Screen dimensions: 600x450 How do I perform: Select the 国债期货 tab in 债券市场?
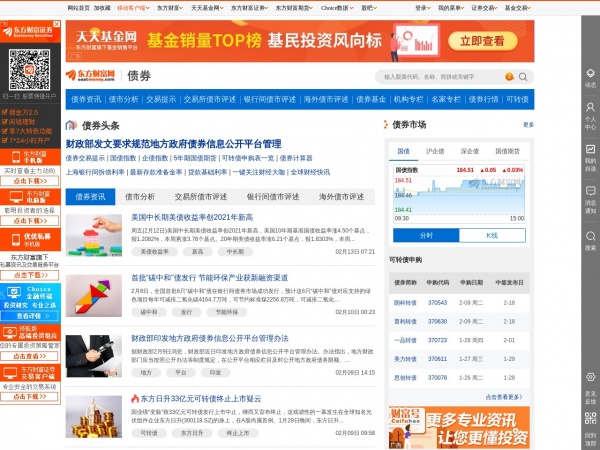(507, 151)
